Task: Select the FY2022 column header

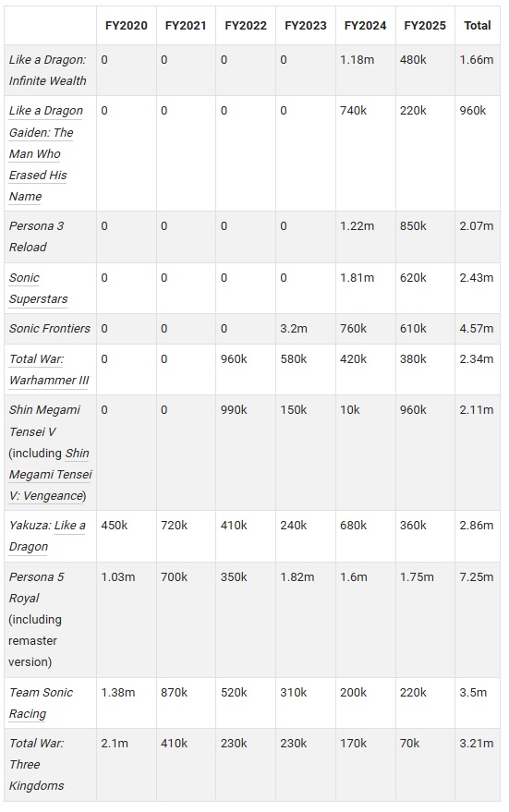Action: (x=246, y=25)
